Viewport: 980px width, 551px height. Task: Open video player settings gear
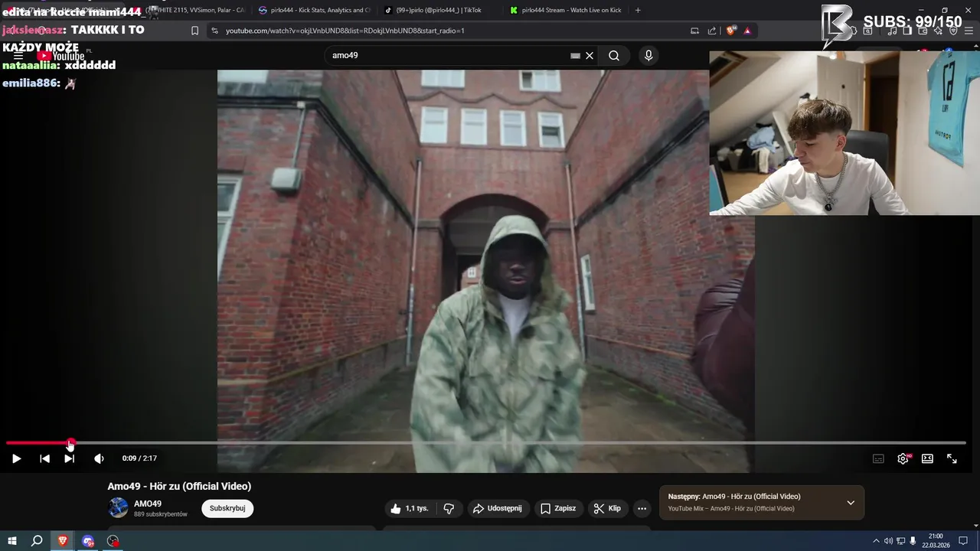(903, 458)
